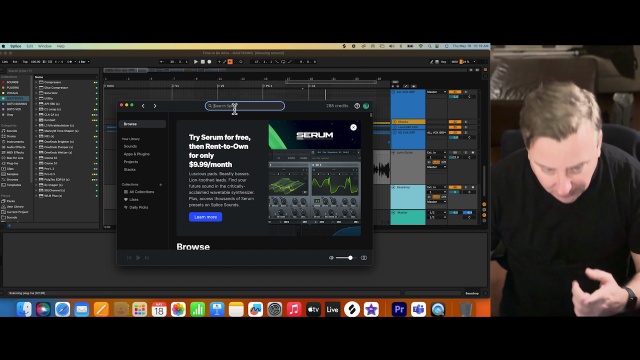Open the 1 Bar quantization dropdown

pyautogui.click(x=84, y=62)
